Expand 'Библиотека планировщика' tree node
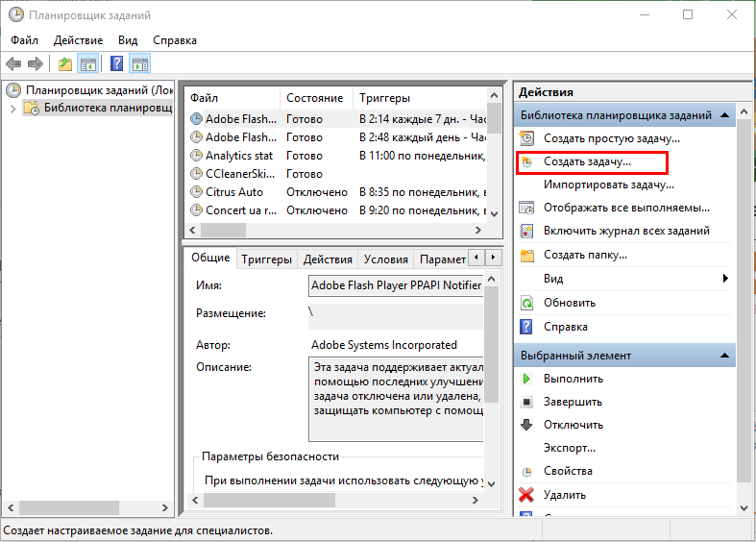 point(13,109)
